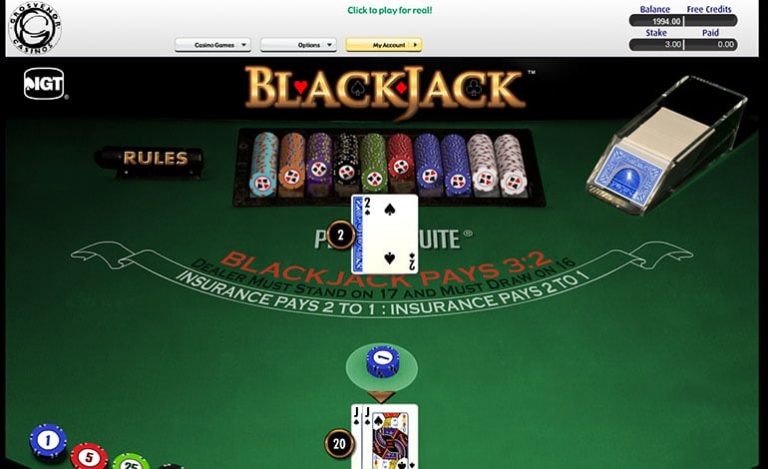Select the blue 1 value chip
The height and width of the screenshot is (469, 768).
pyautogui.click(x=48, y=442)
